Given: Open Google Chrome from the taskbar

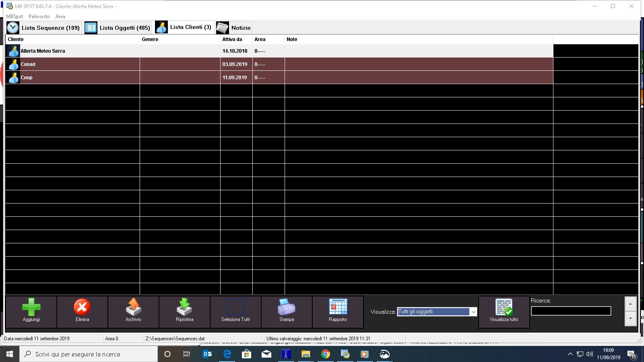Looking at the screenshot, I should (x=325, y=354).
